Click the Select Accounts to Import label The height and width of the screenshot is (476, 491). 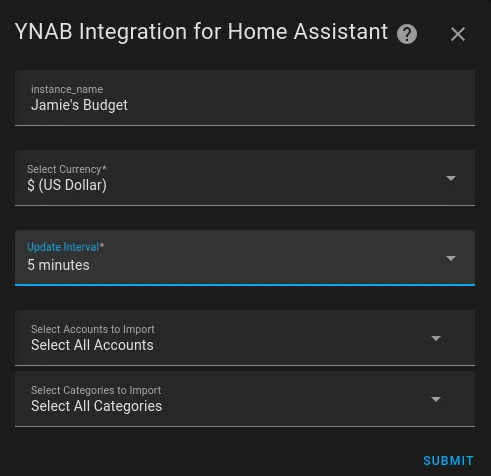click(93, 329)
